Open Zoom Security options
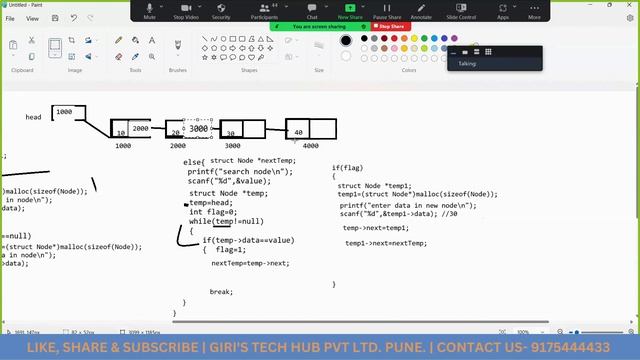This screenshot has height=360, width=640. [x=221, y=11]
